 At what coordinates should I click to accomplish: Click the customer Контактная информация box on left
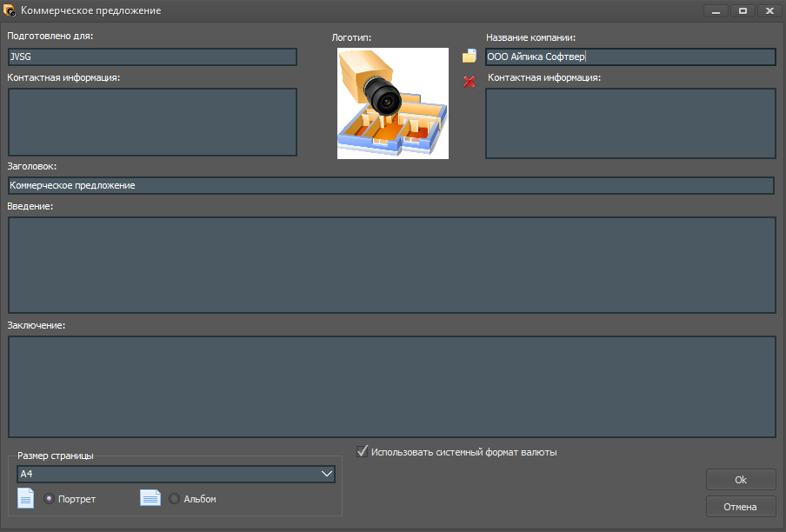tap(152, 123)
